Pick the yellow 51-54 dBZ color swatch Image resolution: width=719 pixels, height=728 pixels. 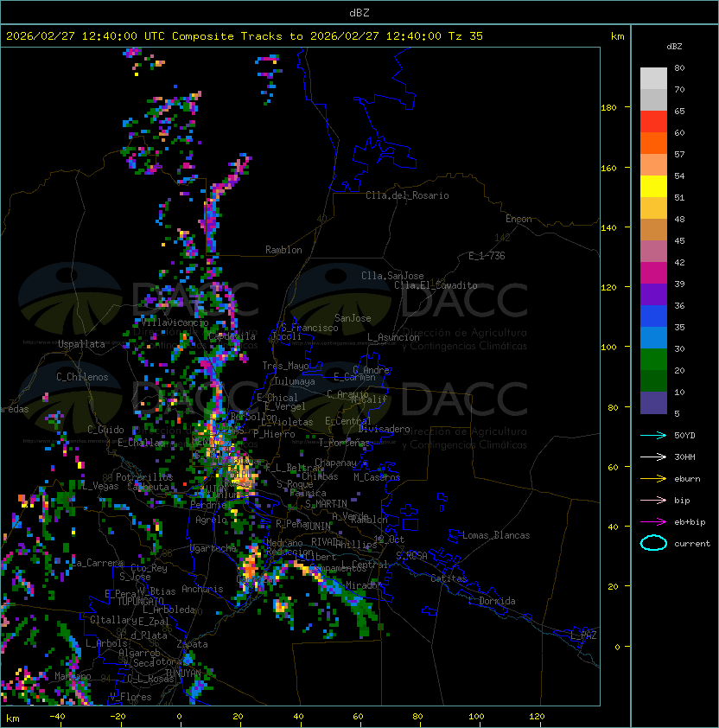click(653, 187)
